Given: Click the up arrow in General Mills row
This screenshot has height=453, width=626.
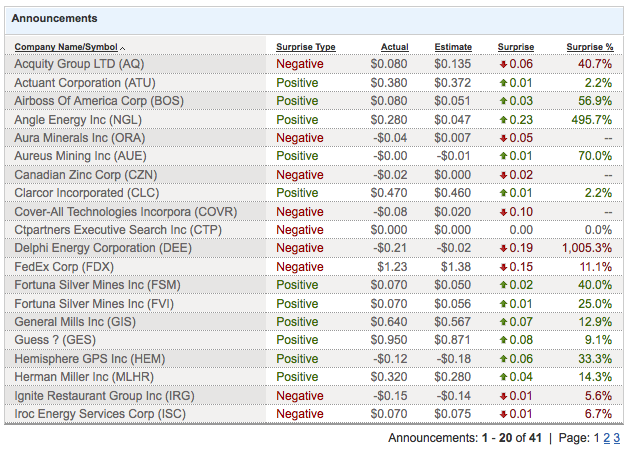Looking at the screenshot, I should pos(503,322).
